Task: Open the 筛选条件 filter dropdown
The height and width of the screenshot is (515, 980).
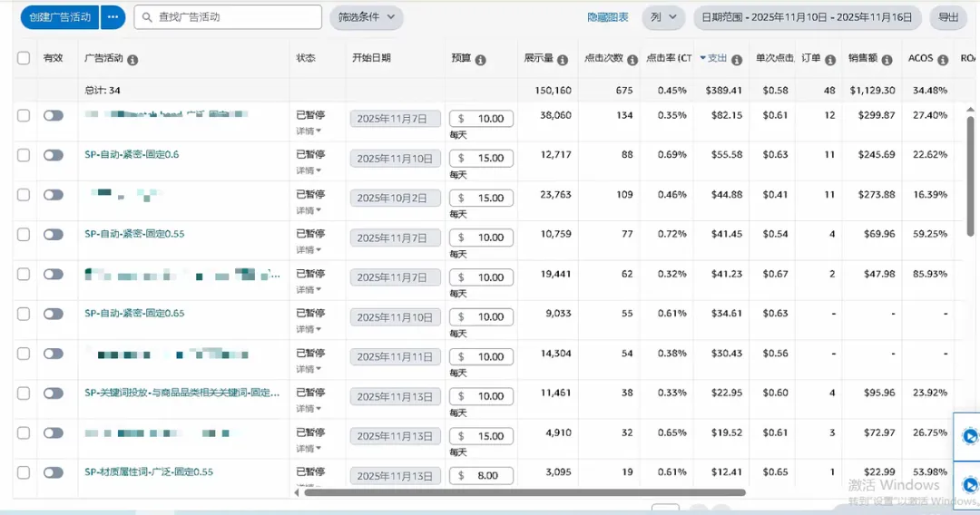Action: point(367,17)
